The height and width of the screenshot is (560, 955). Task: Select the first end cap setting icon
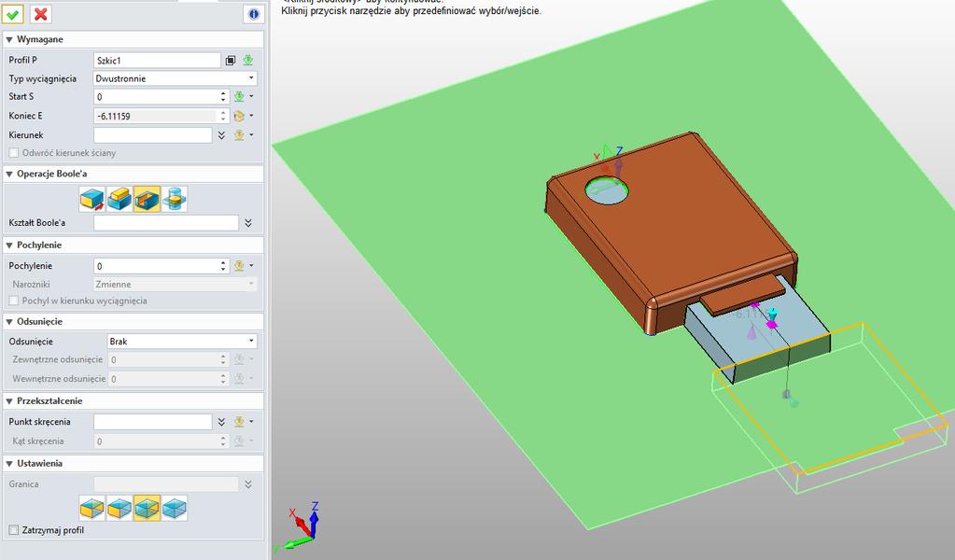coord(92,508)
